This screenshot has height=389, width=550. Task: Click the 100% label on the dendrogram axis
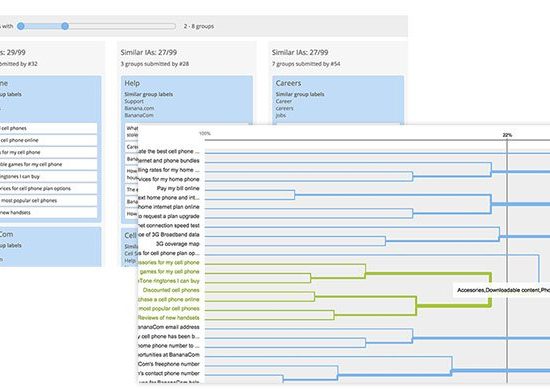[205, 134]
